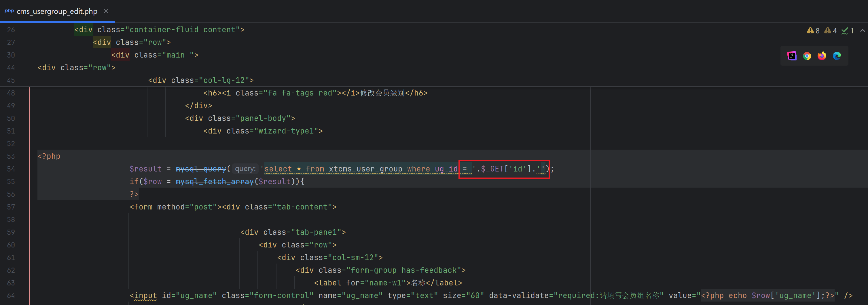Image resolution: width=868 pixels, height=305 pixels.
Task: Click the <?php opening tag on line 53
Action: [x=49, y=156]
